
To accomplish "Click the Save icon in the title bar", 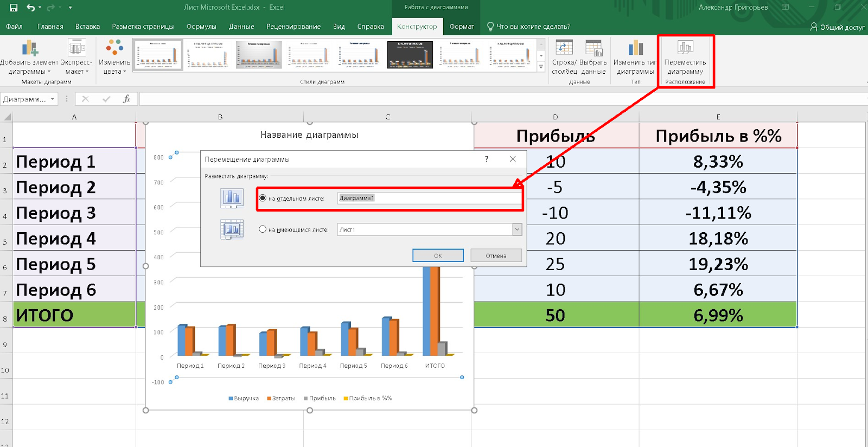I will [x=14, y=8].
